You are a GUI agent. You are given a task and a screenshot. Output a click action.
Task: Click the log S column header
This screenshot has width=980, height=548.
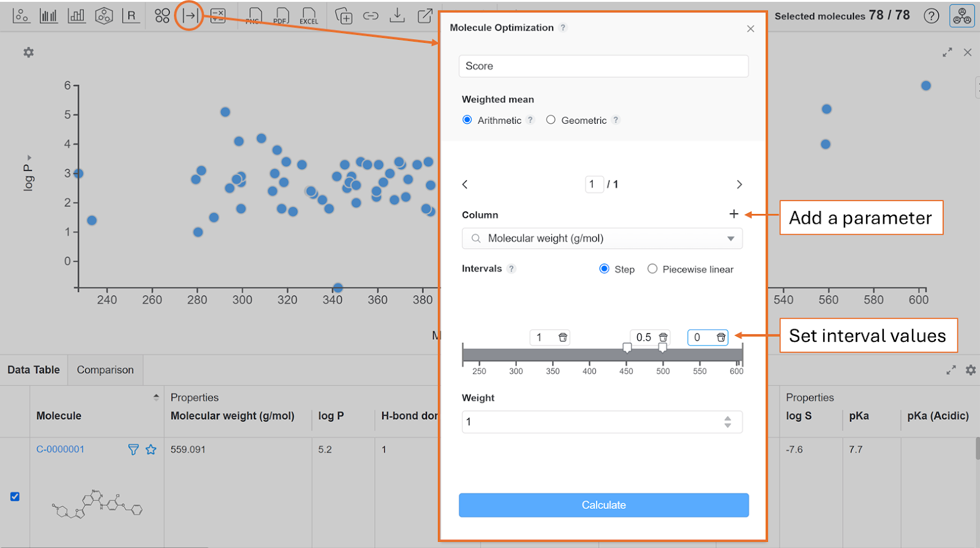pyautogui.click(x=799, y=416)
